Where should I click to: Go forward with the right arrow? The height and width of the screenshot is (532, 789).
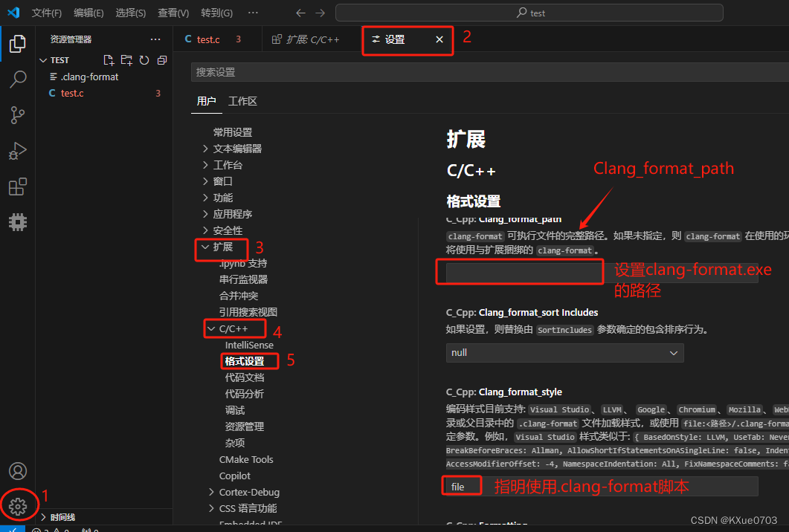click(x=320, y=13)
